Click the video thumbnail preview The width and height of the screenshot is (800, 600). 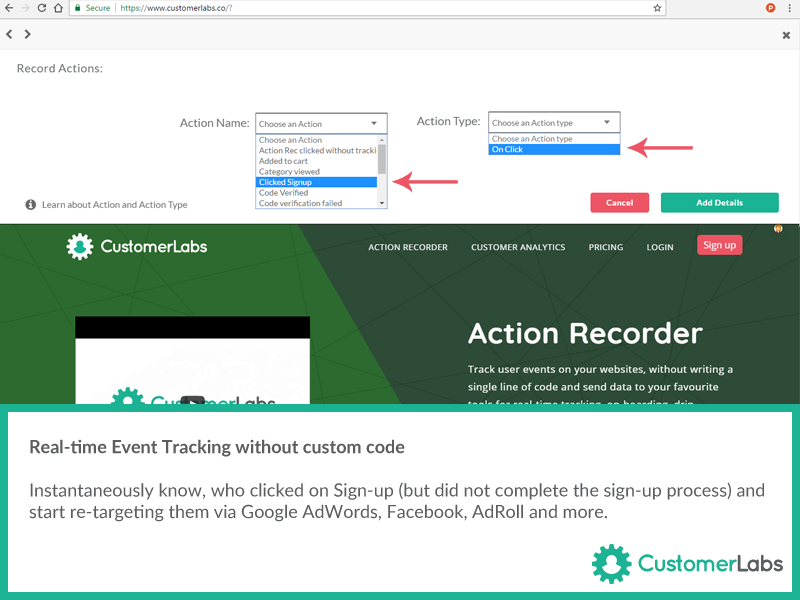192,360
